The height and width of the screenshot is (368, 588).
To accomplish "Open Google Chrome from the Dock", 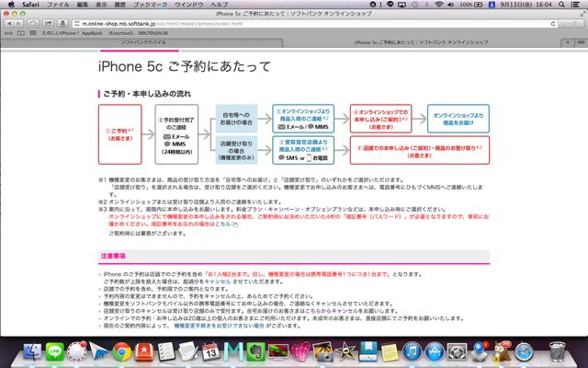I will tap(121, 351).
